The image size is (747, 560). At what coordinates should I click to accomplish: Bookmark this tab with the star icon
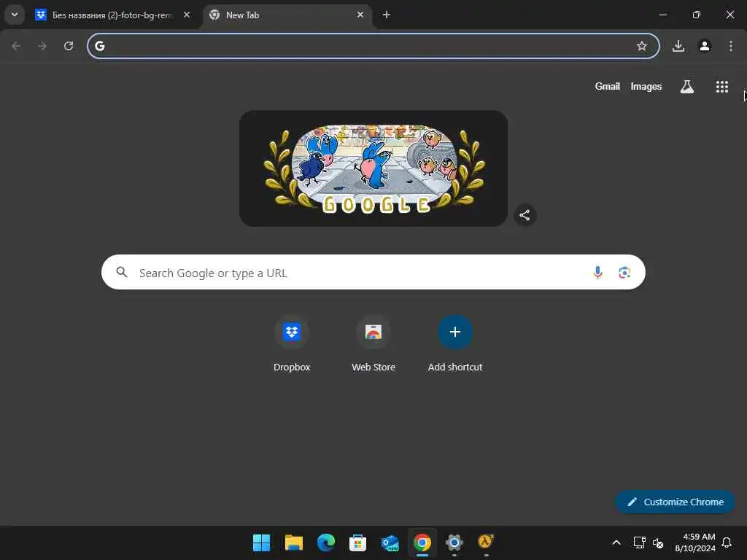point(642,46)
